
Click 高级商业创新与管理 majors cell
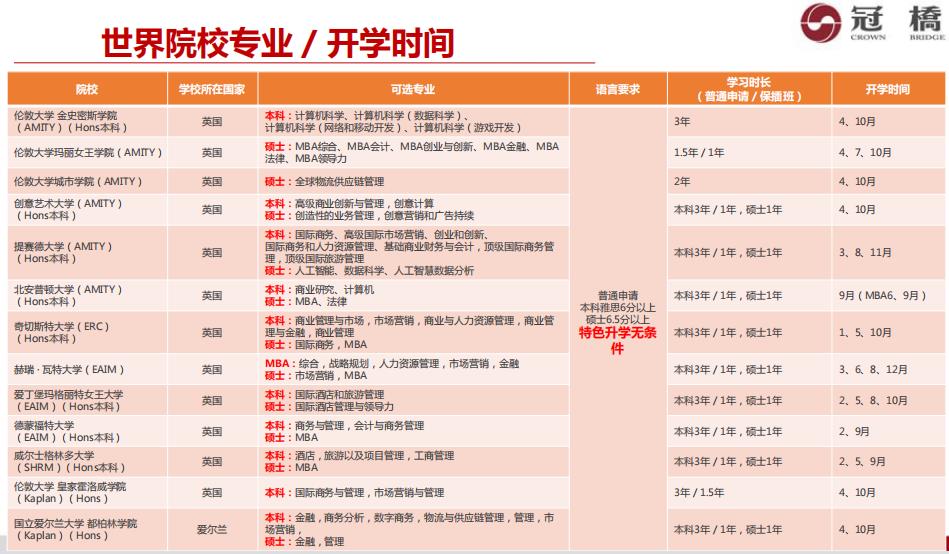[x=413, y=209]
